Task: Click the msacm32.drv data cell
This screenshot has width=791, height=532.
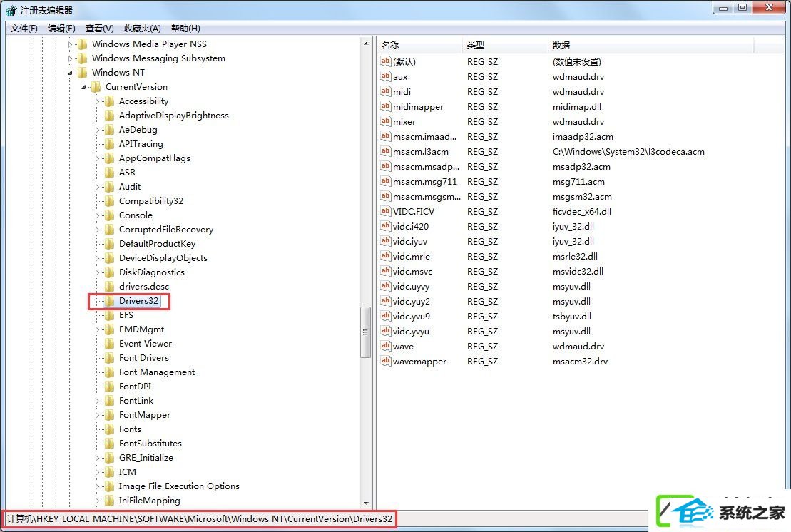Action: 580,361
